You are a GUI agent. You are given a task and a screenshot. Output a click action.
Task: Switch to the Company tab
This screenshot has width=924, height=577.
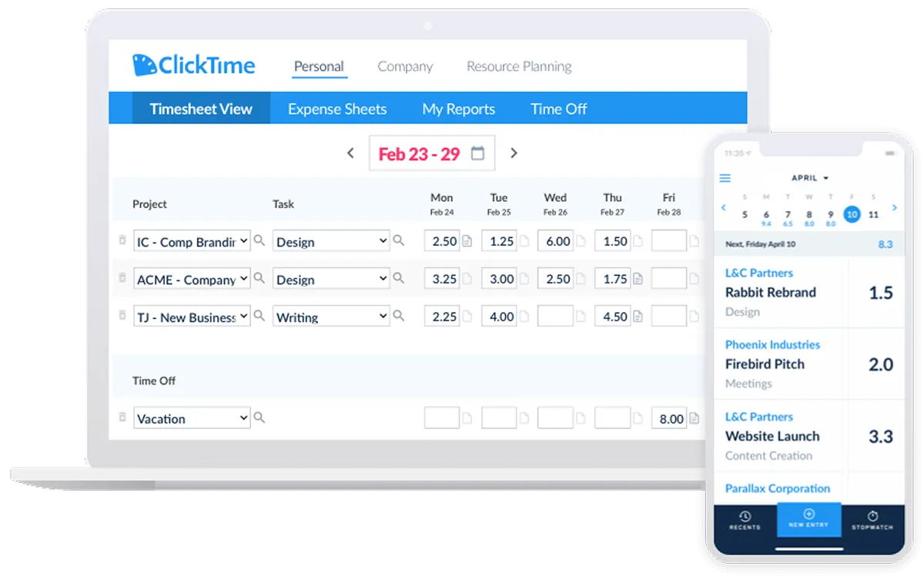(x=405, y=66)
